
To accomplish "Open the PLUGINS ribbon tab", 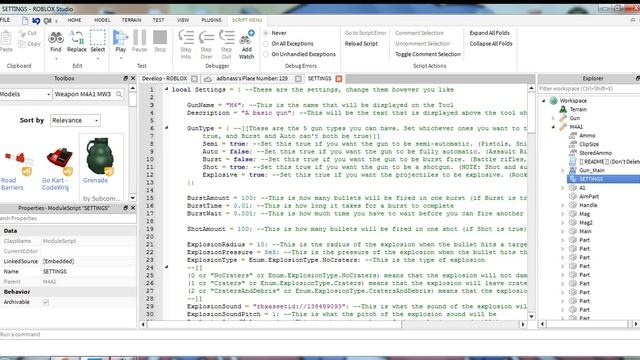I will (211, 20).
